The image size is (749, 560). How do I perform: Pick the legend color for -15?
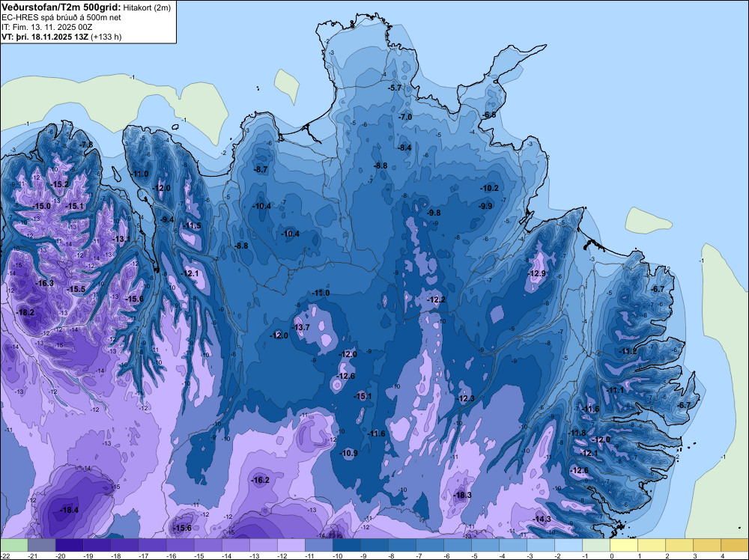[x=207, y=545]
